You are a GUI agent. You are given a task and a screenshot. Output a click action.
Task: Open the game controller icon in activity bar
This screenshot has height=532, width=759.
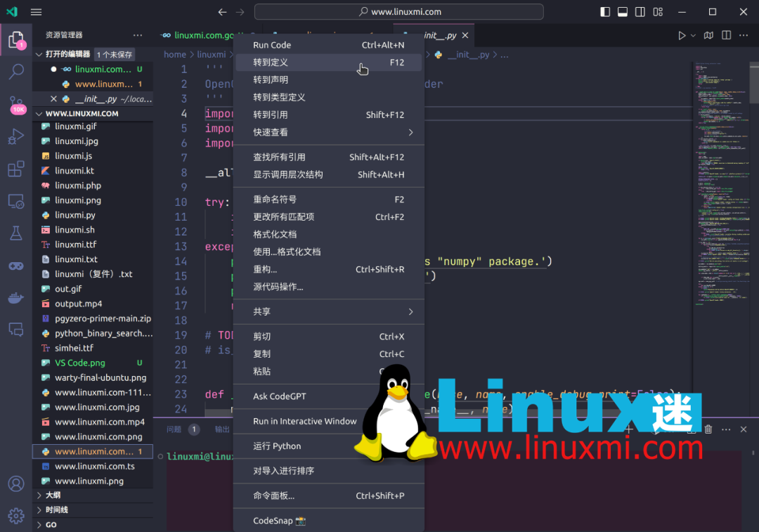[x=16, y=266]
